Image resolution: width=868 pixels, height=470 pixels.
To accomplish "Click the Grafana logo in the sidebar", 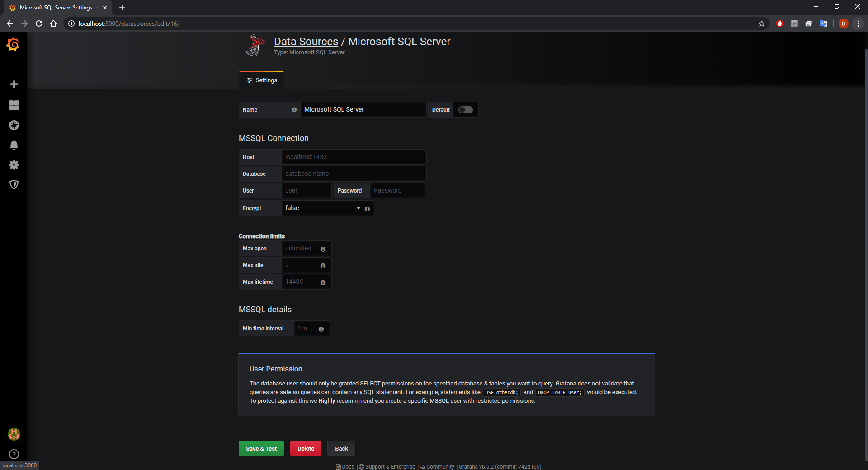I will (x=13, y=44).
